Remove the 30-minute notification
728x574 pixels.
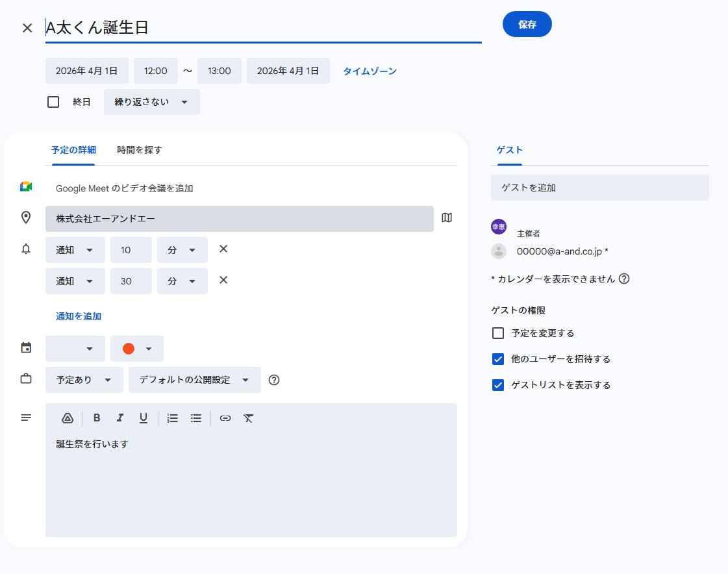click(223, 281)
